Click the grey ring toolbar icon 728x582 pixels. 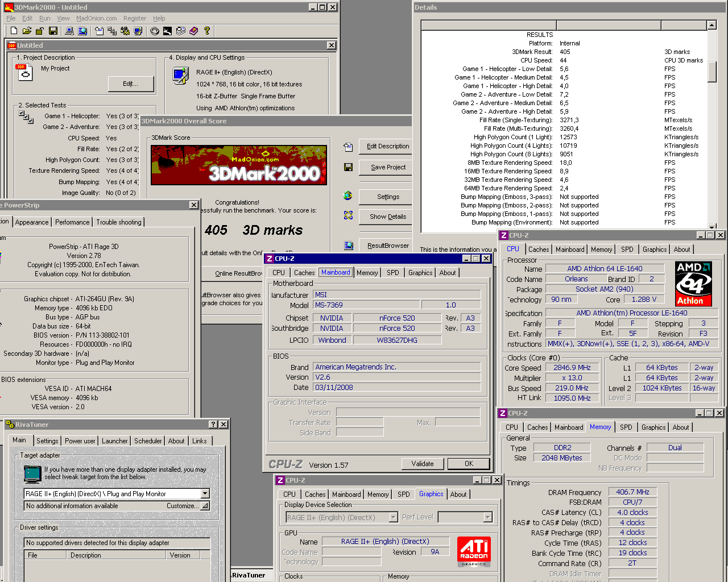[x=155, y=31]
